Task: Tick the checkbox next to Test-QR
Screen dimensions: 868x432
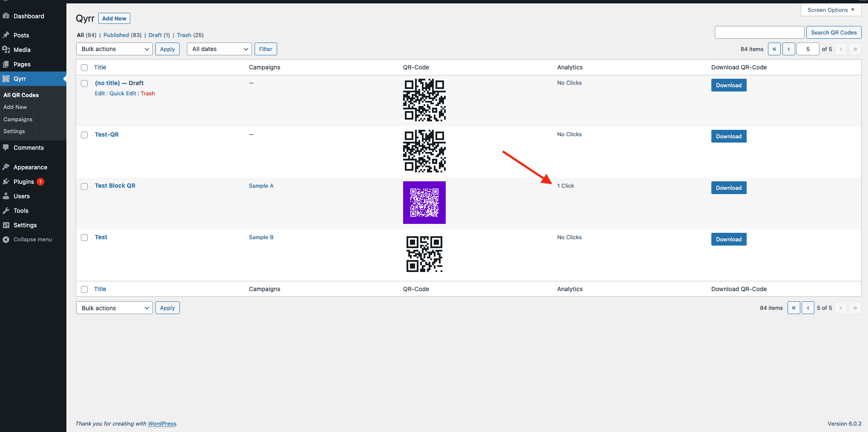Action: [x=84, y=135]
